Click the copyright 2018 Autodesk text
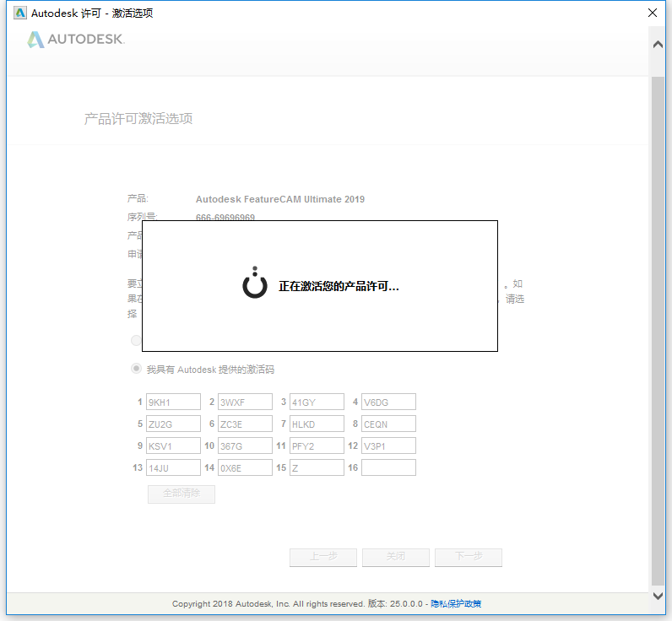 [268, 604]
